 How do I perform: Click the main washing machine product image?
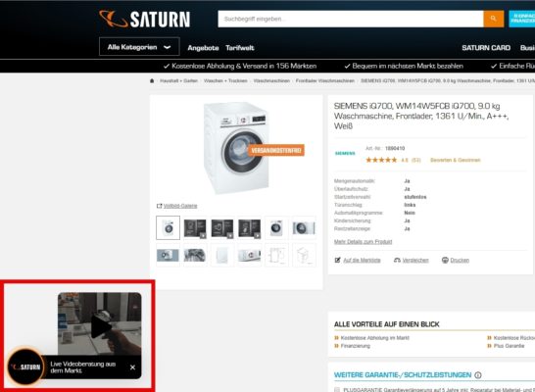point(236,148)
